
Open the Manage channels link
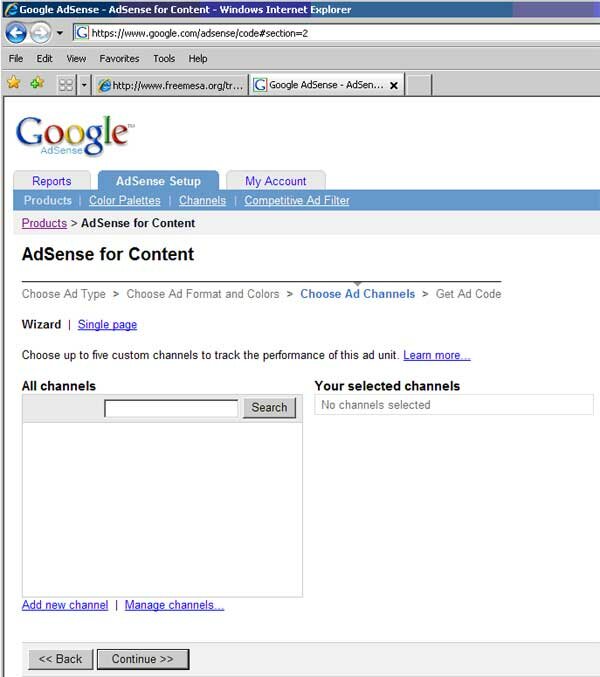coord(174,605)
